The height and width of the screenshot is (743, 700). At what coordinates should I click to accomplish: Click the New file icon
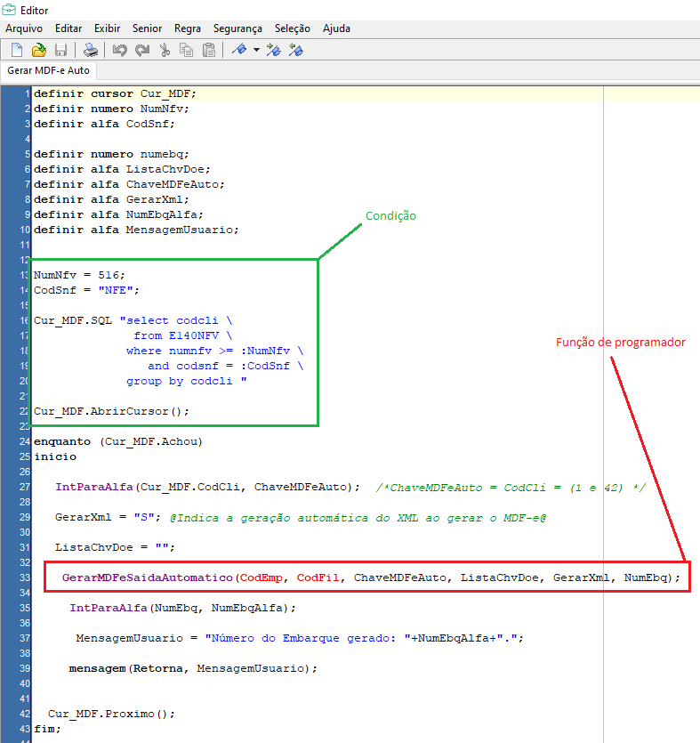tap(17, 50)
